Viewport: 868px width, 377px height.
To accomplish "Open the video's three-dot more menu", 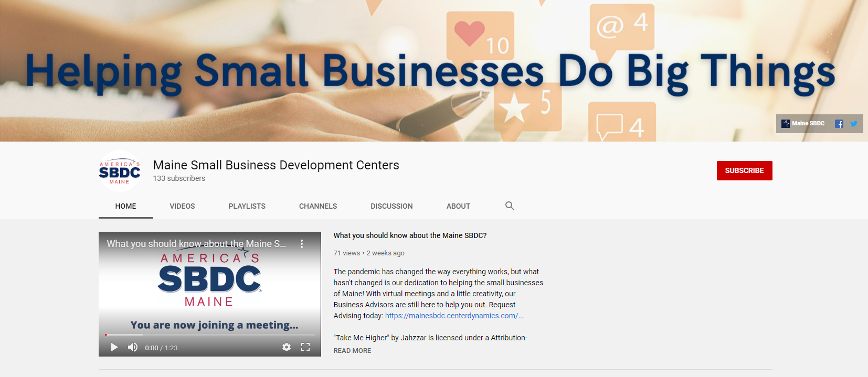I will (302, 244).
